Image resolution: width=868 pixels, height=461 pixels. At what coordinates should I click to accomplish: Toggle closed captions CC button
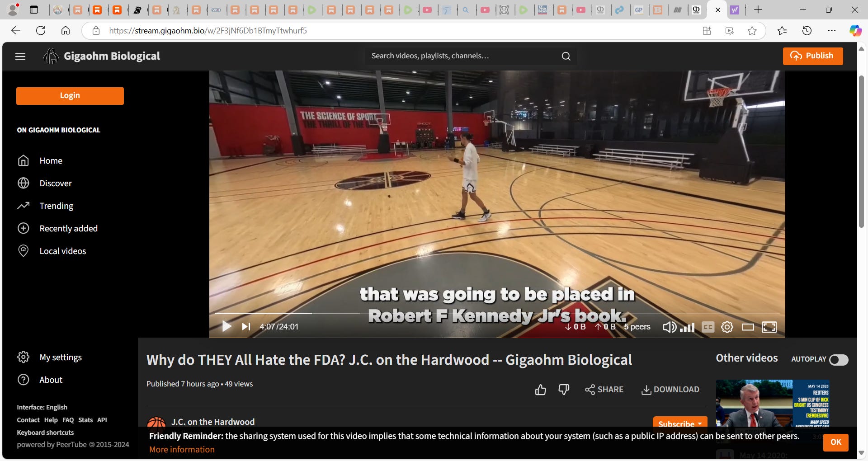coord(708,327)
